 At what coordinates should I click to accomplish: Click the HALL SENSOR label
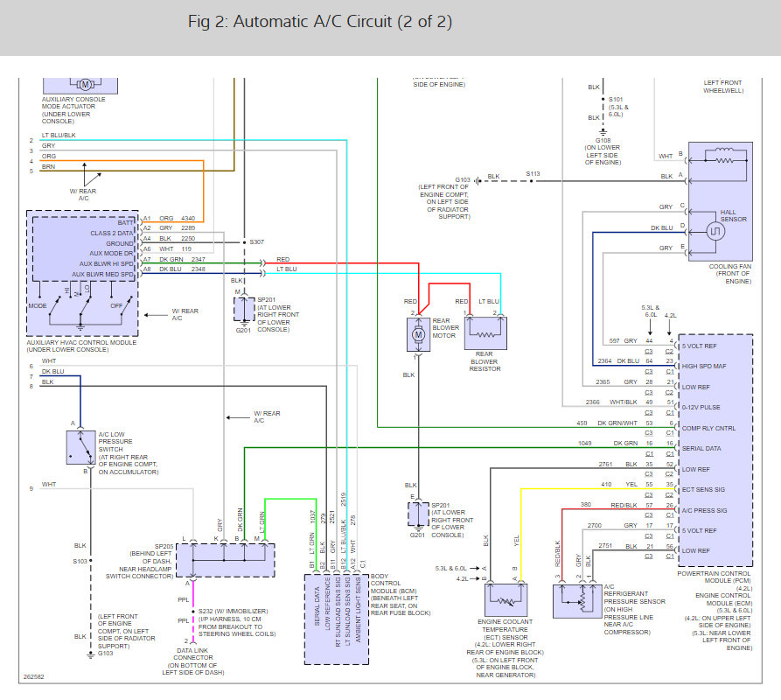click(x=734, y=216)
